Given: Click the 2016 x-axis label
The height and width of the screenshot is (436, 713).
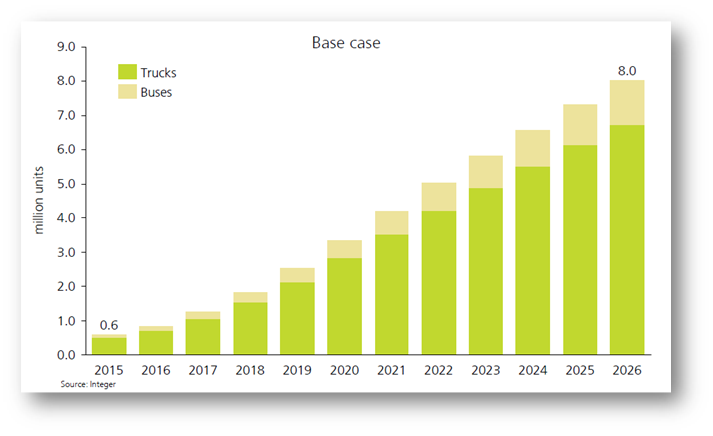Looking at the screenshot, I should pos(156,370).
